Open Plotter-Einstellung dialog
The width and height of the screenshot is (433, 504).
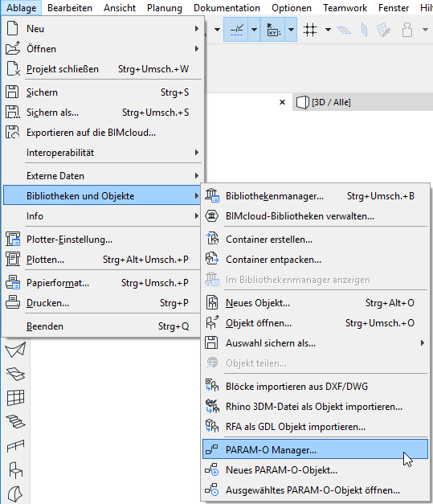103,240
